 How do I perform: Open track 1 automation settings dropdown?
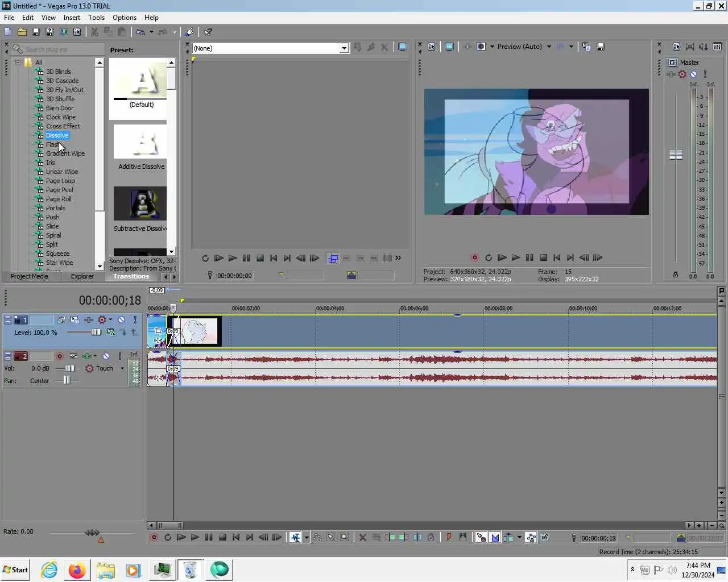coord(110,320)
